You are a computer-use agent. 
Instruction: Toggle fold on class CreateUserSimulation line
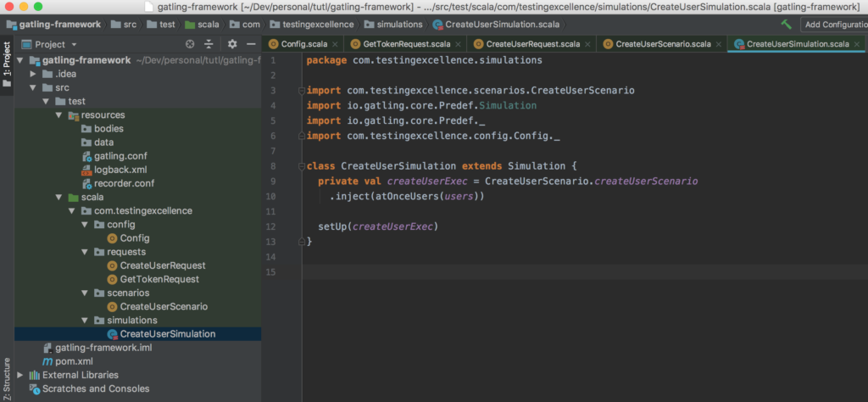(301, 166)
